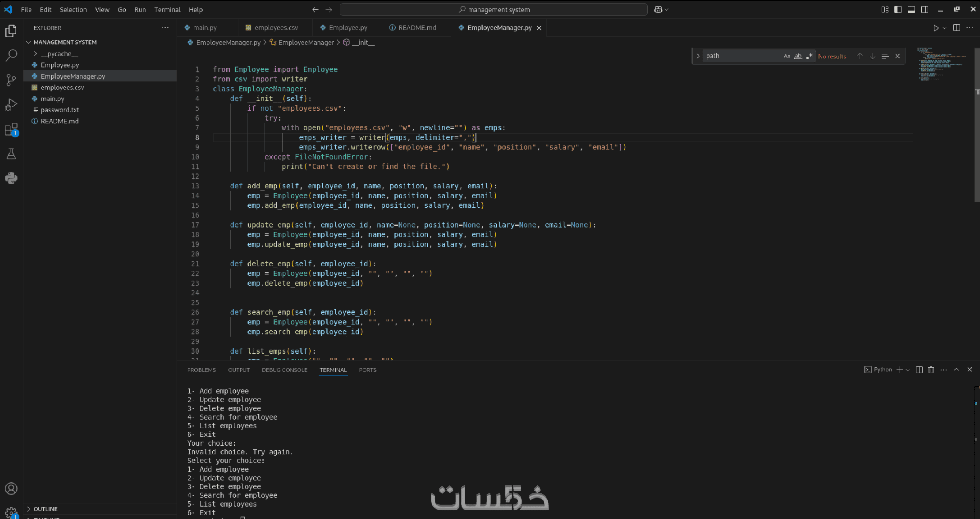The height and width of the screenshot is (519, 980).
Task: Open the Terminal menu
Action: pyautogui.click(x=167, y=9)
